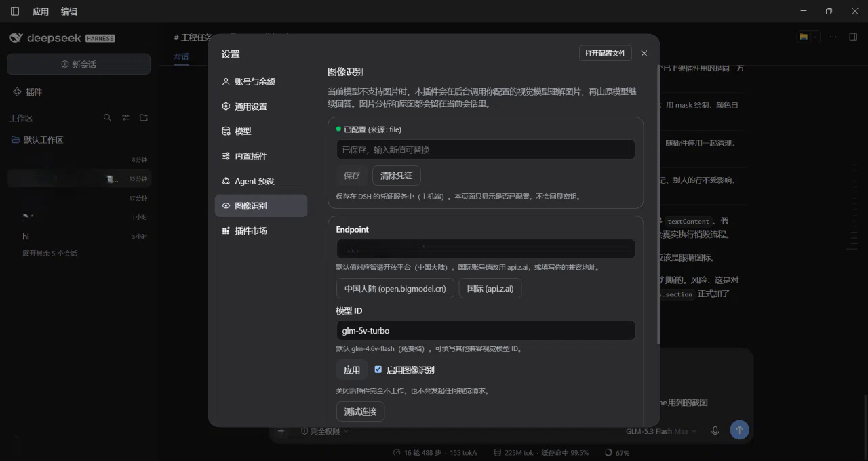Start a new chat with 新会话

pos(79,64)
